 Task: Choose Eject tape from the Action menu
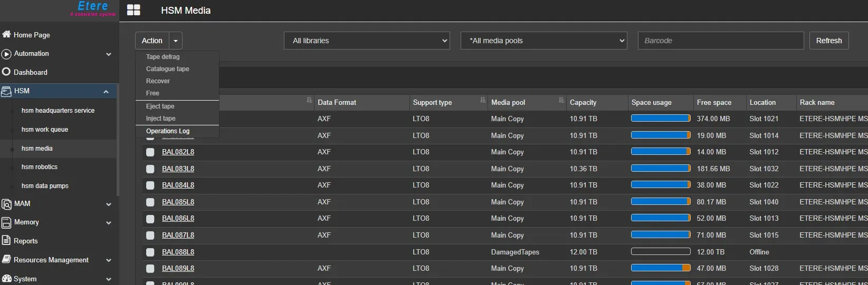pyautogui.click(x=160, y=106)
